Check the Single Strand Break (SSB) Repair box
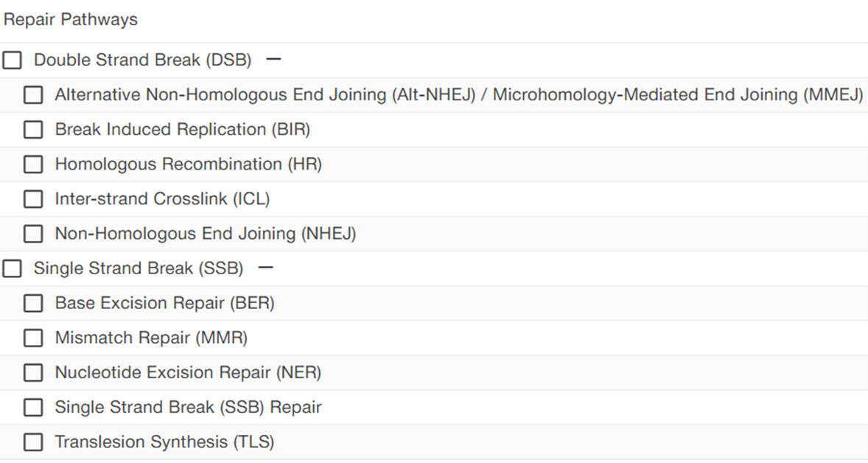This screenshot has width=868, height=463. pos(33,407)
